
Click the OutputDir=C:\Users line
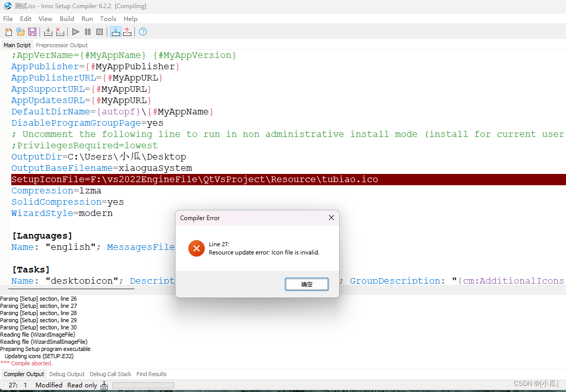pyautogui.click(x=99, y=156)
